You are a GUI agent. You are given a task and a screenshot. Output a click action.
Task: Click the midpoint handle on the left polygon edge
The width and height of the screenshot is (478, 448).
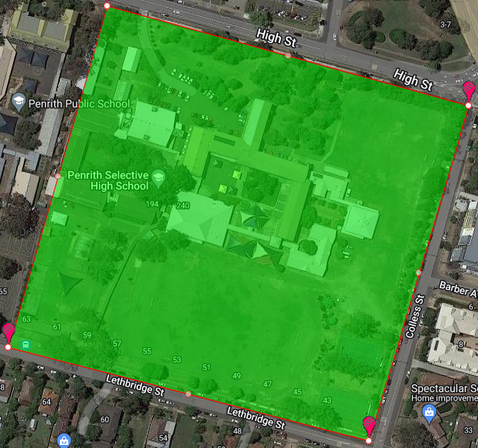click(58, 176)
